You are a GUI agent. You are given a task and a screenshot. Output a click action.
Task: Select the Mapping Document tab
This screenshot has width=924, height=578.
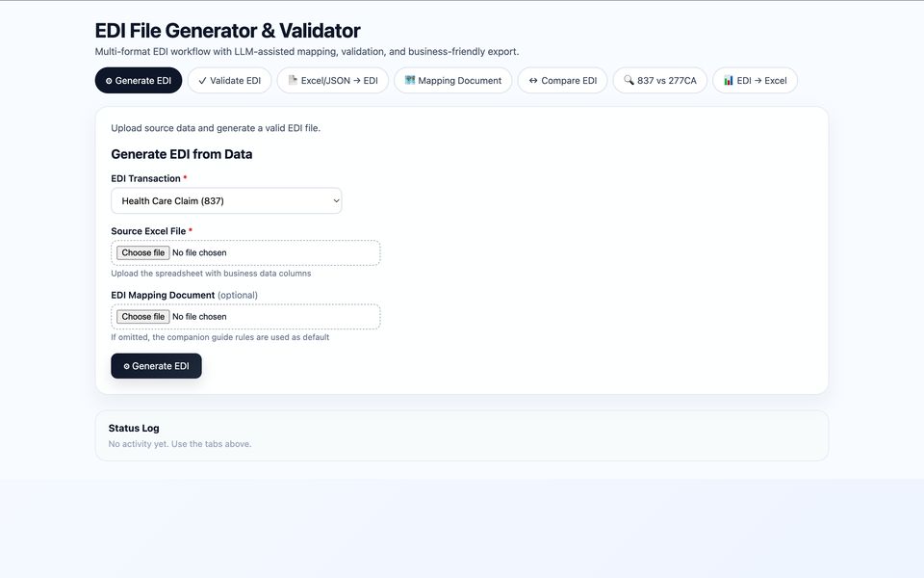coord(453,80)
